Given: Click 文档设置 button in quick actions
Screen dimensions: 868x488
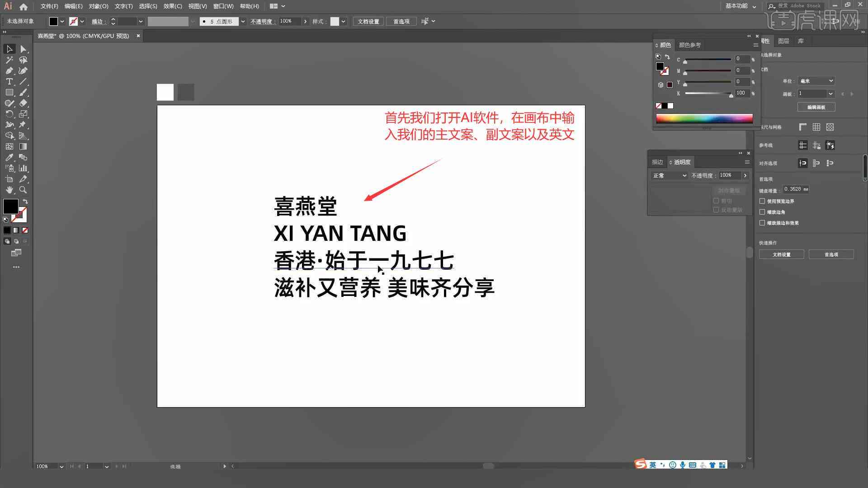Looking at the screenshot, I should tap(782, 254).
